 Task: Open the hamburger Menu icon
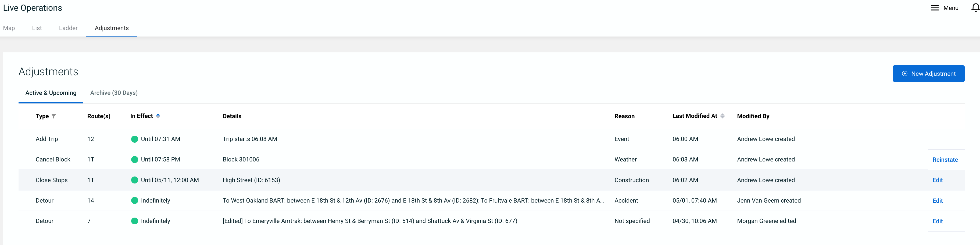pos(934,8)
